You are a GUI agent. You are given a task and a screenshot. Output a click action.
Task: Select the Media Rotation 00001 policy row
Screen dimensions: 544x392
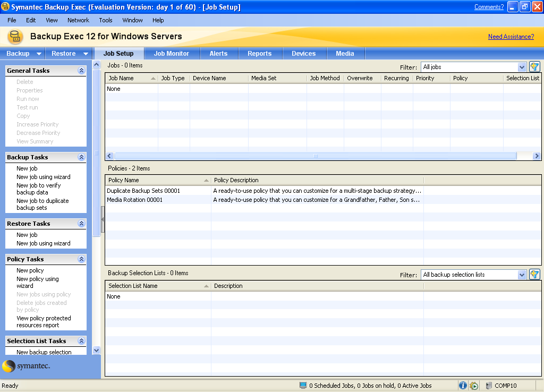pos(134,200)
